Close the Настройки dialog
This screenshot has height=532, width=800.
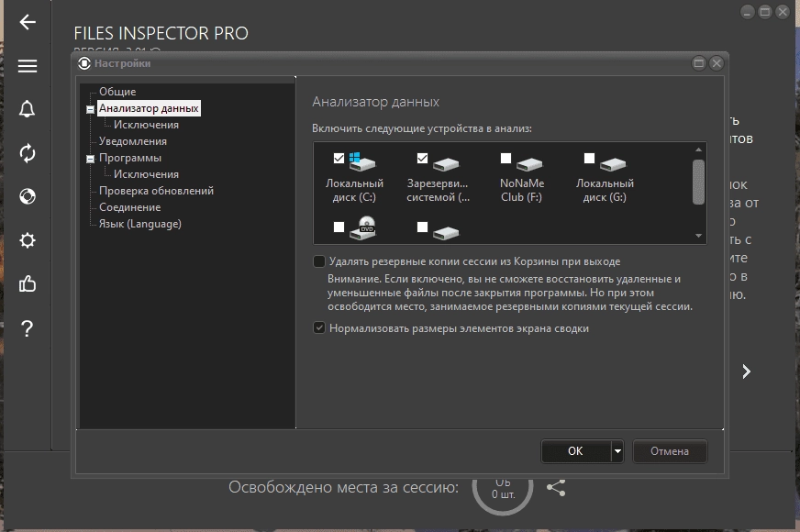717,63
